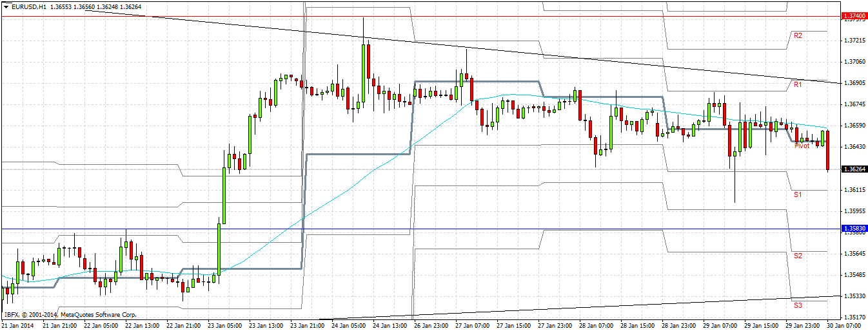
Task: Select the R2 pivot level label
Action: point(798,35)
